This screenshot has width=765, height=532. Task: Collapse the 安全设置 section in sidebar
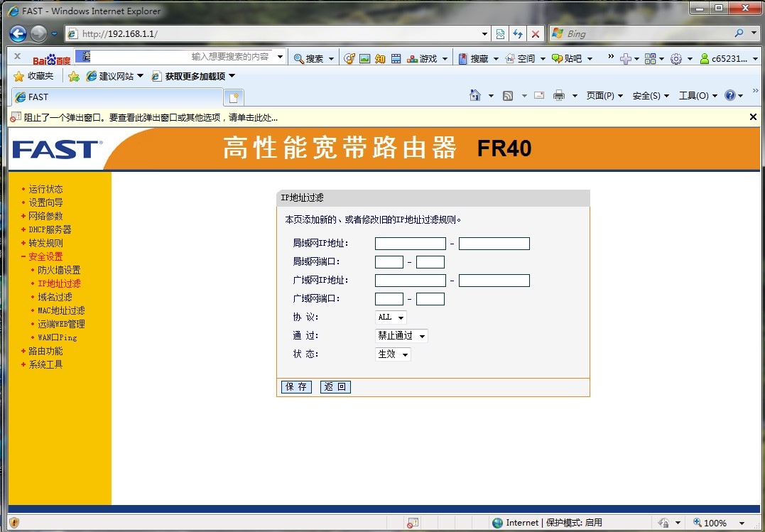coord(45,256)
